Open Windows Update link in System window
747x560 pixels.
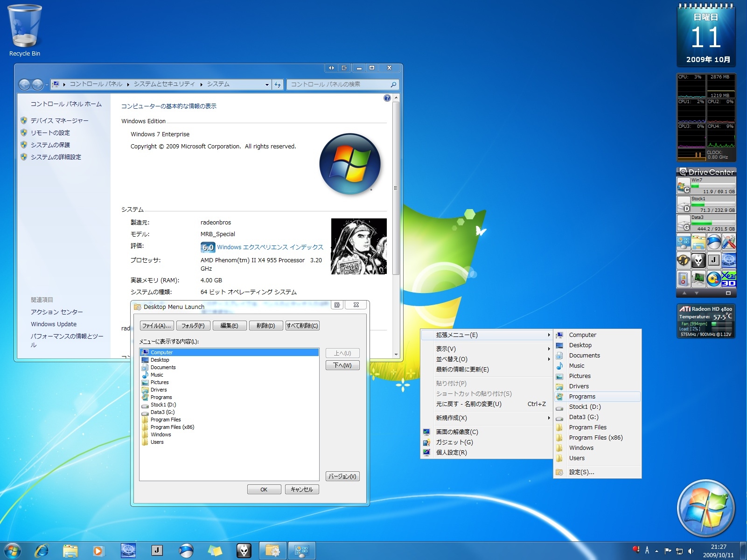click(54, 324)
